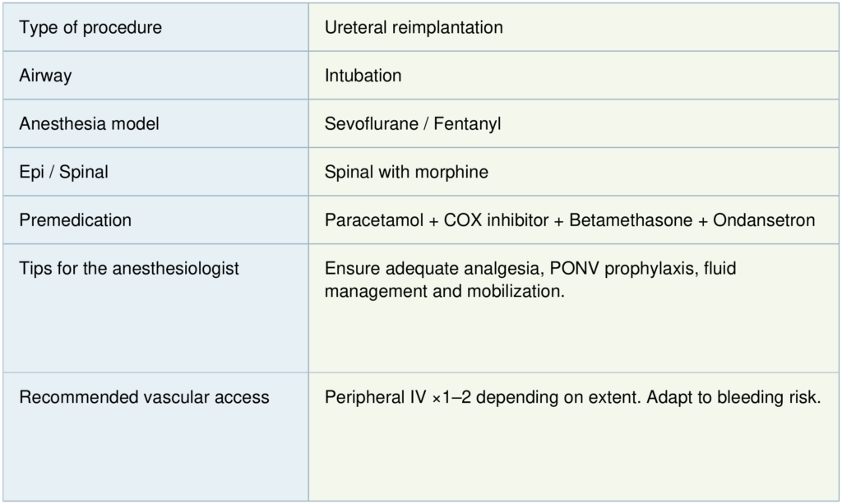Click the "Adapt to bleeding risk" sentence
Screen dimensions: 842x504
[733, 397]
